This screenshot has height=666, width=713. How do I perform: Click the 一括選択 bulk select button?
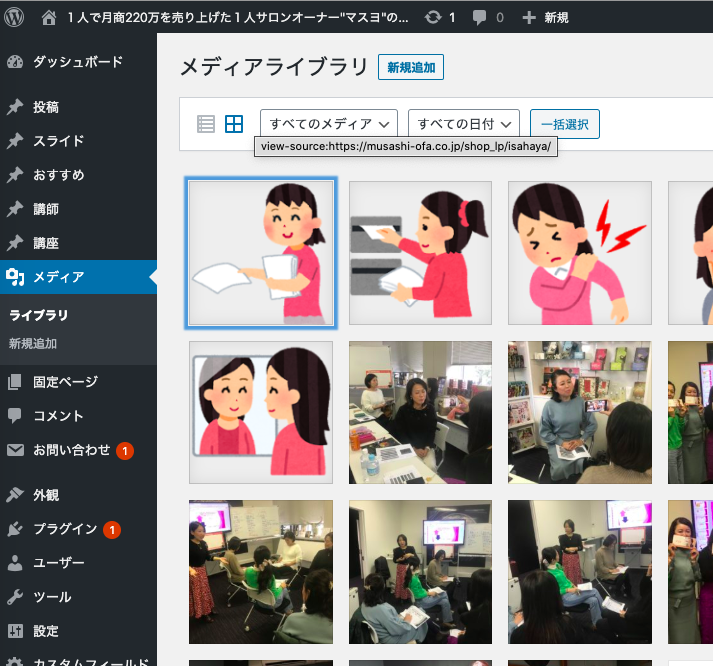point(565,124)
